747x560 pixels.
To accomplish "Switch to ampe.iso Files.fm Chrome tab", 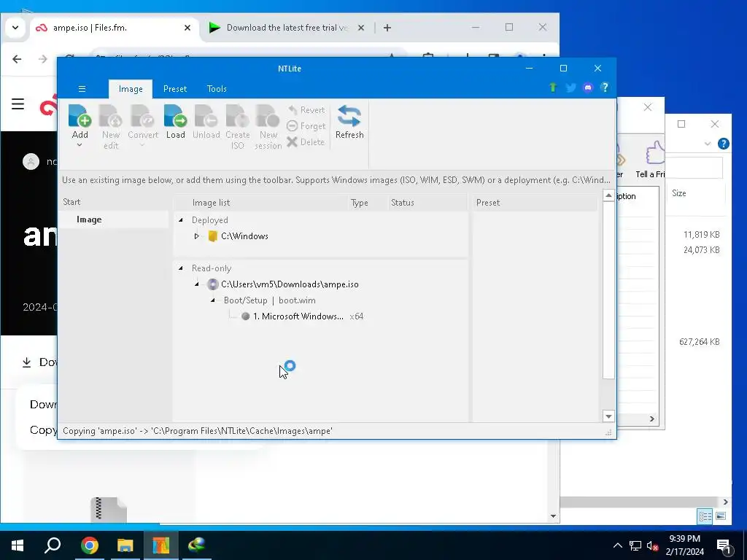I will [x=115, y=28].
